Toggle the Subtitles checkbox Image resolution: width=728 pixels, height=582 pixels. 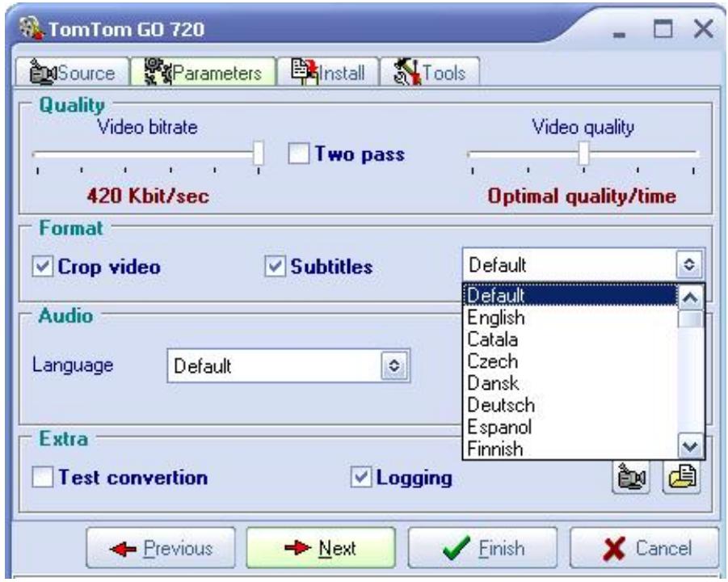pos(275,266)
